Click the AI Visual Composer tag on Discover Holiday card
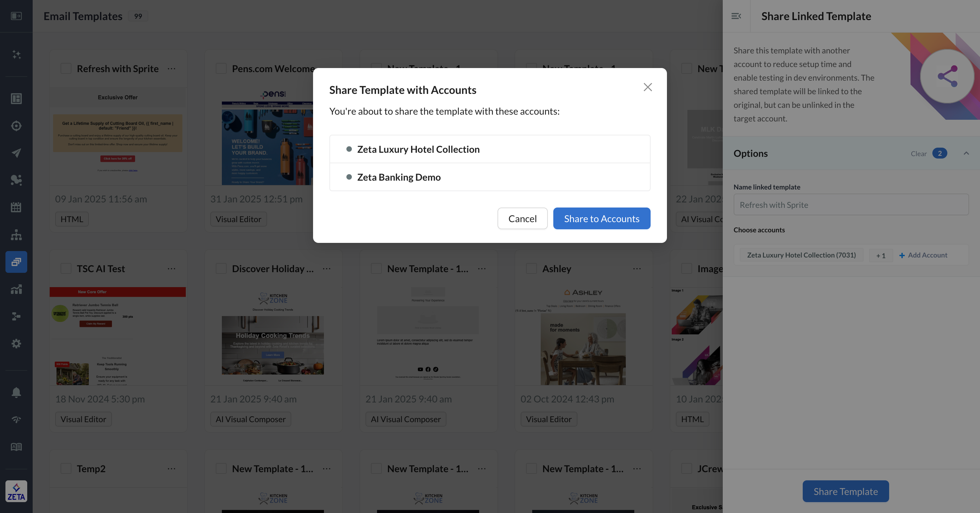 pyautogui.click(x=250, y=419)
